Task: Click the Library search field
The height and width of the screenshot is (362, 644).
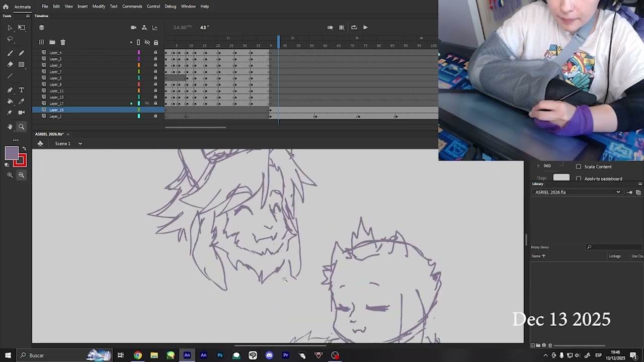Action: click(x=614, y=247)
